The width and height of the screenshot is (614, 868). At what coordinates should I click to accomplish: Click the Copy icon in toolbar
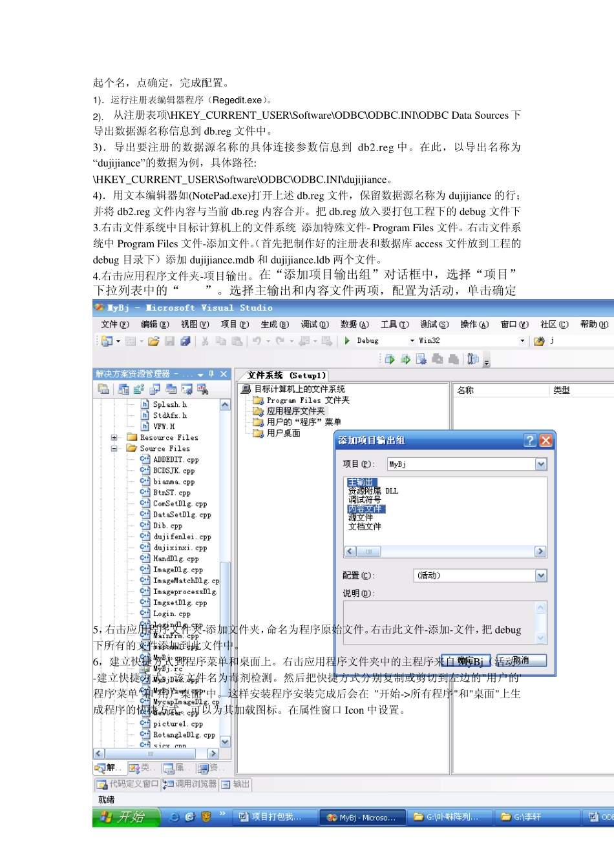pyautogui.click(x=221, y=341)
